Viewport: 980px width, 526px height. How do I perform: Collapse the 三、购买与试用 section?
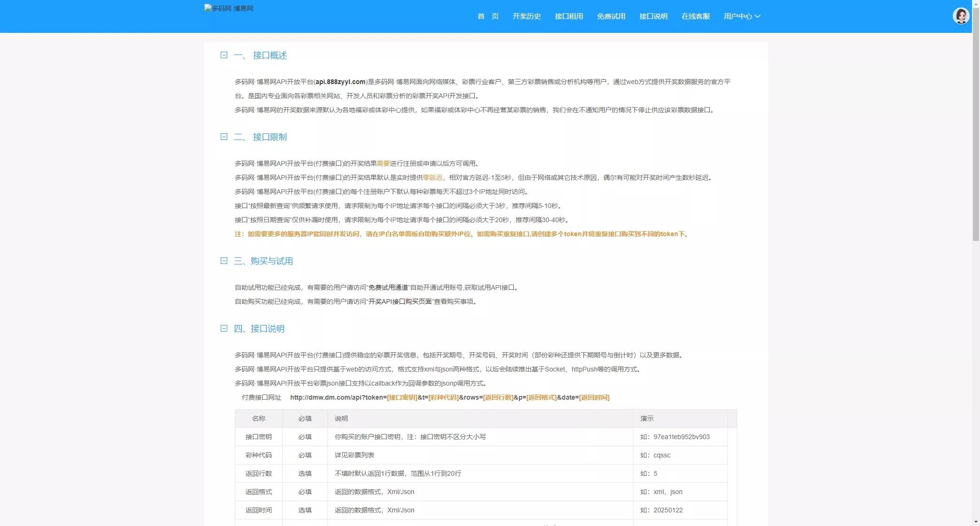(224, 261)
